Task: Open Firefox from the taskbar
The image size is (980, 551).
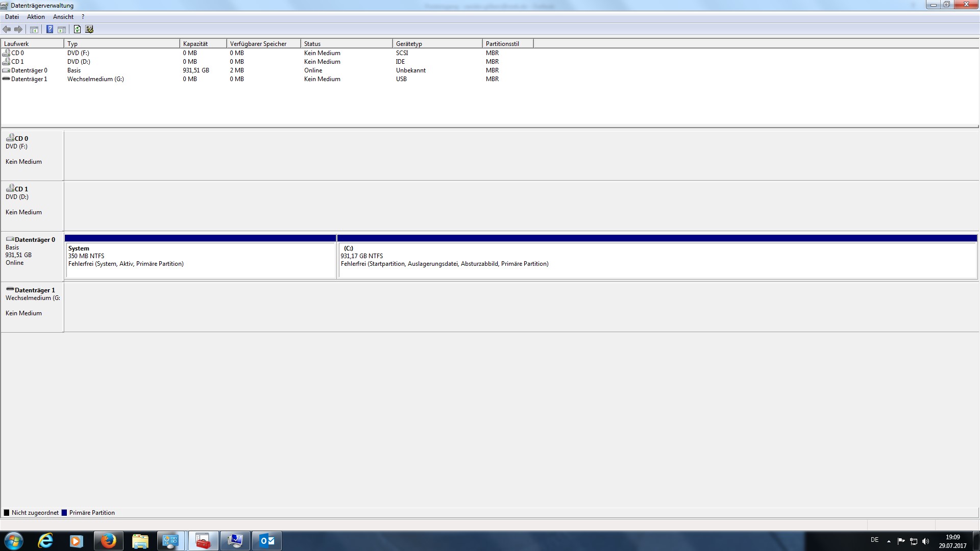Action: (108, 541)
